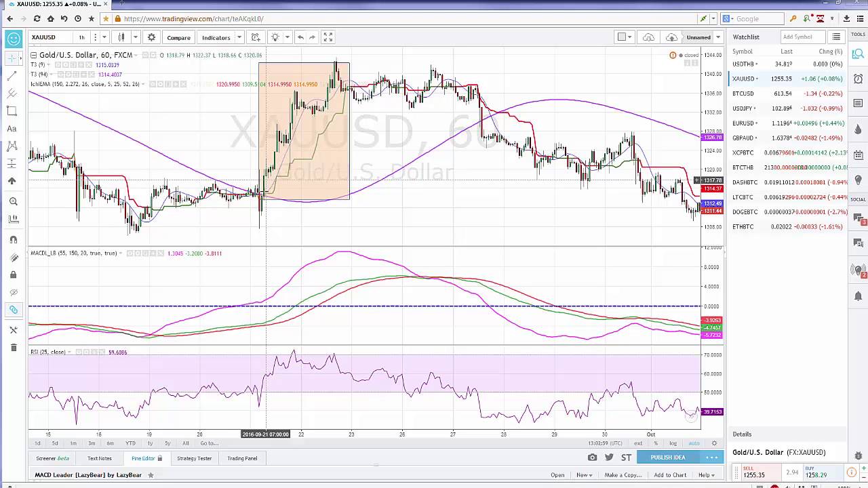Toggle percent scale on price axis
The image size is (868, 488).
[x=655, y=443]
